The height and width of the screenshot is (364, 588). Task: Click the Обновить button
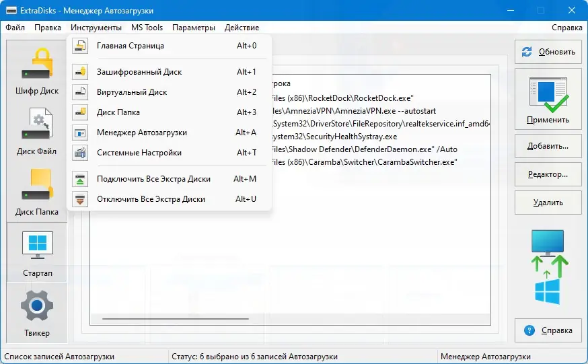(548, 52)
